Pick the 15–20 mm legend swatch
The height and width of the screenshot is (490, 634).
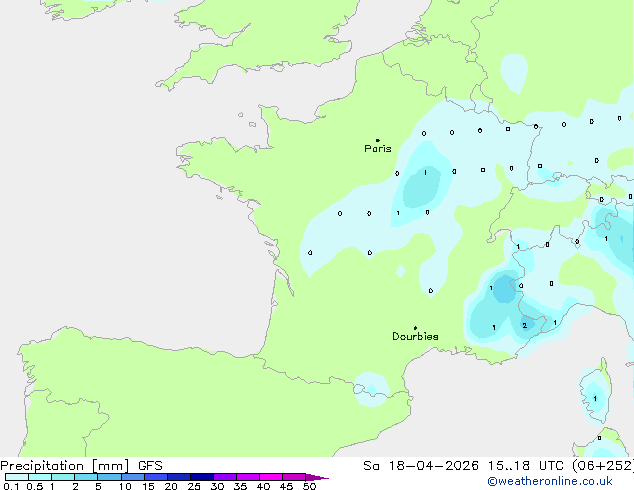(156, 477)
